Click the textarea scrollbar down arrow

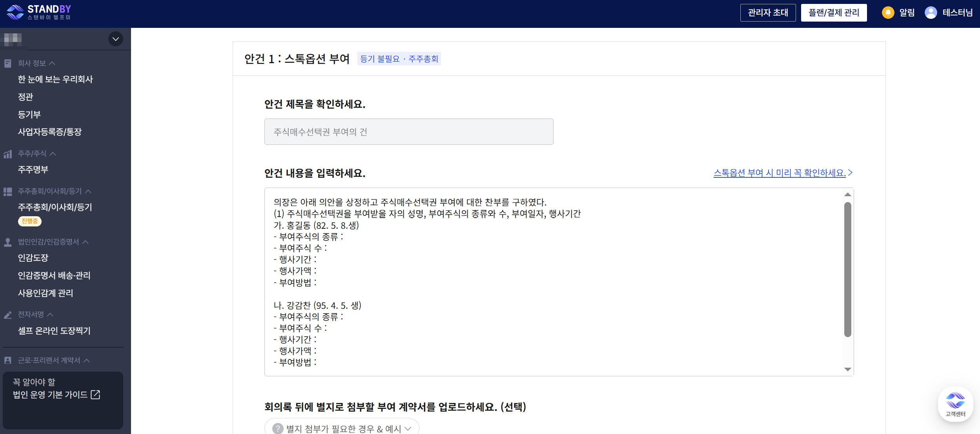847,369
